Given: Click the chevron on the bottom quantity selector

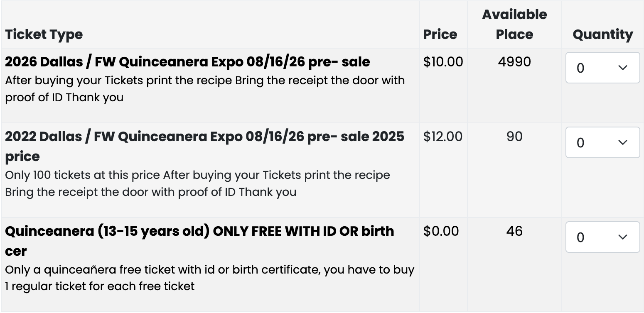Looking at the screenshot, I should click(x=622, y=237).
